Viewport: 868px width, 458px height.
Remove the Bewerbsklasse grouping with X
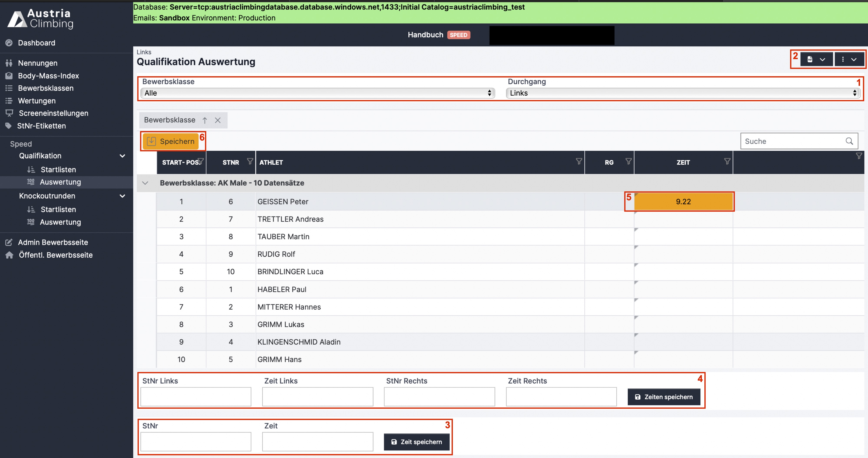click(218, 120)
